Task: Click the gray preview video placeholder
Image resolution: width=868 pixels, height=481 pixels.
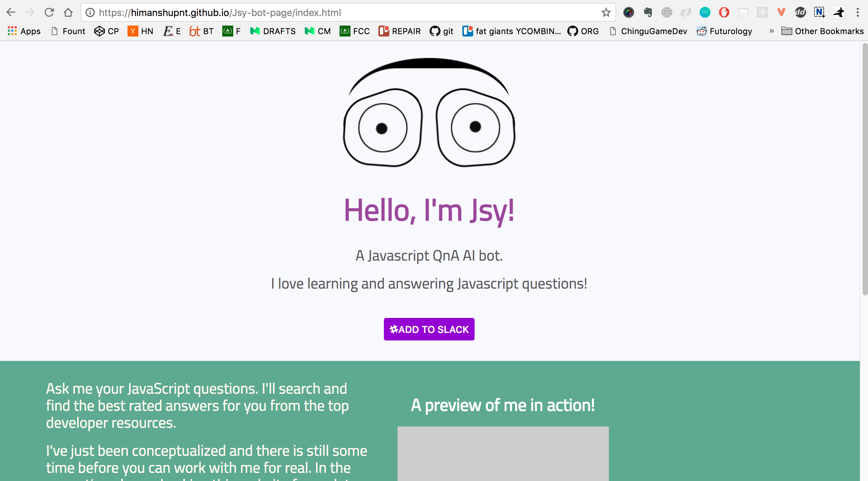Action: [x=503, y=454]
